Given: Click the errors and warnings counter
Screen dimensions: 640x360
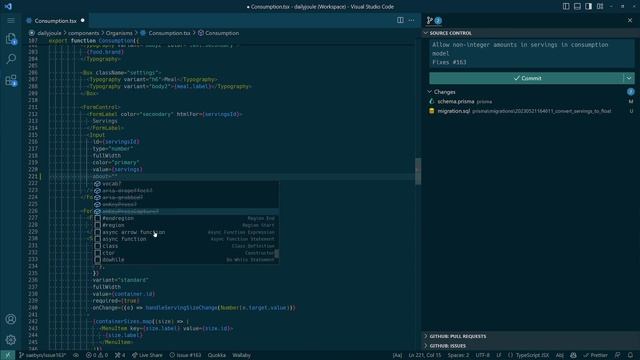Looking at the screenshot, I should click(97, 355).
